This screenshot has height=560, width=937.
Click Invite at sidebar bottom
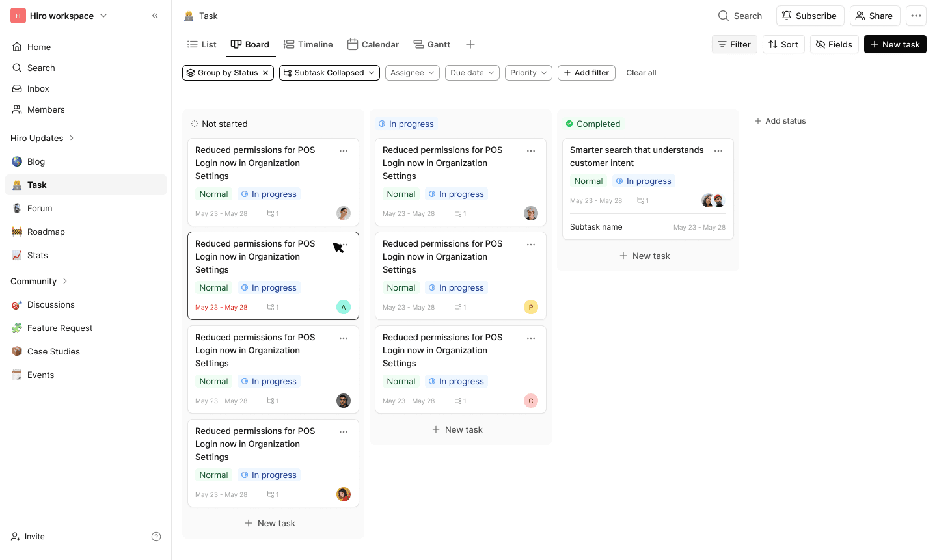click(28, 537)
